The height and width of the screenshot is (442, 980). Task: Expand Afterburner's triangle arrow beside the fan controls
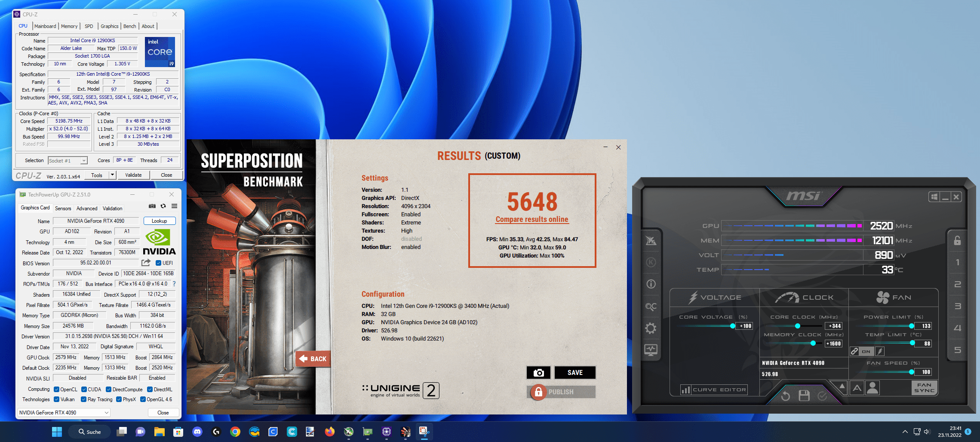(x=842, y=387)
